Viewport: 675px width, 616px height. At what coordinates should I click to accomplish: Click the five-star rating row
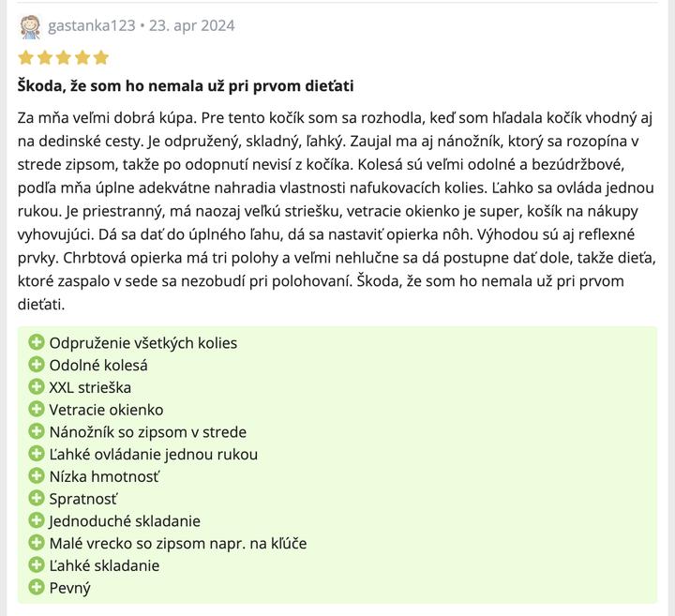[x=64, y=57]
